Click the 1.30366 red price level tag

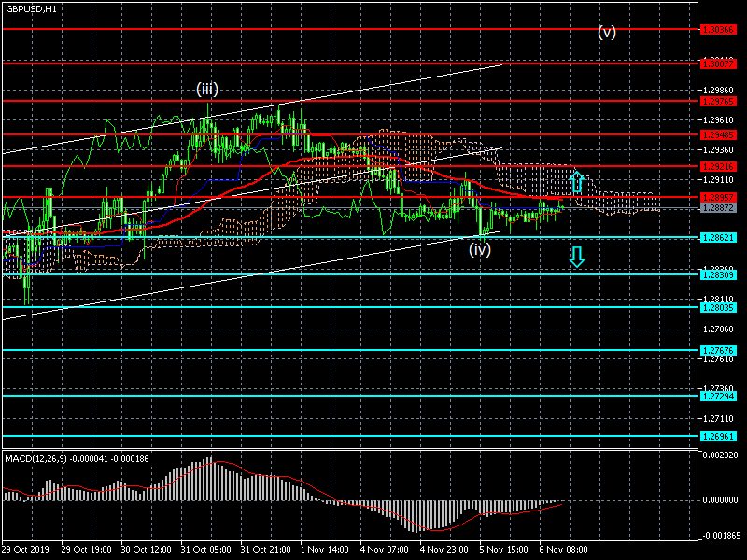(x=718, y=30)
